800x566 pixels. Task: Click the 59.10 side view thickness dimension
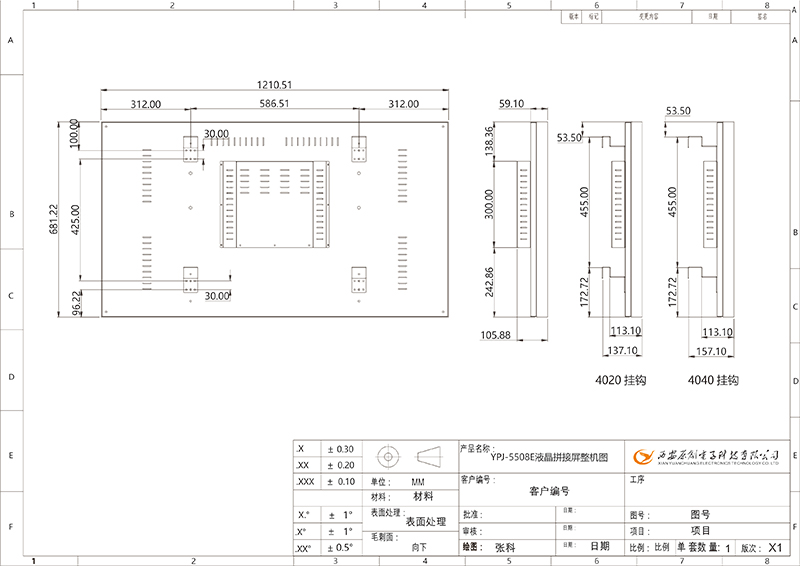[511, 103]
